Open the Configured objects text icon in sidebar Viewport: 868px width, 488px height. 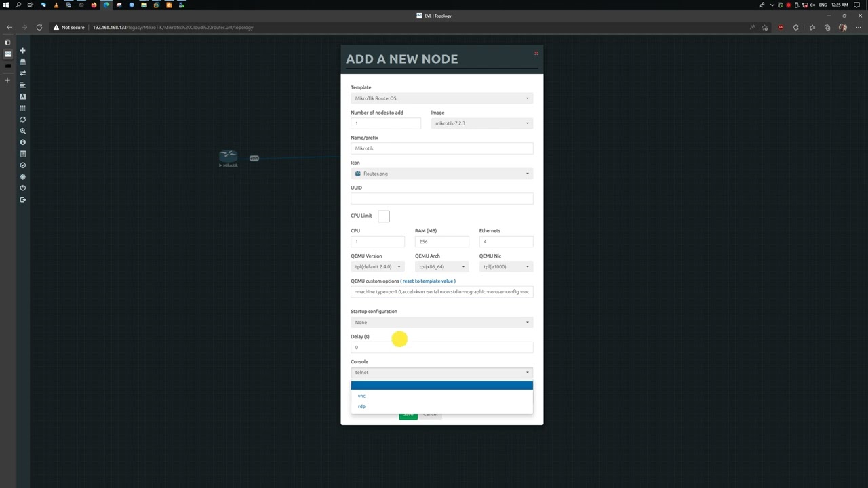point(22,96)
